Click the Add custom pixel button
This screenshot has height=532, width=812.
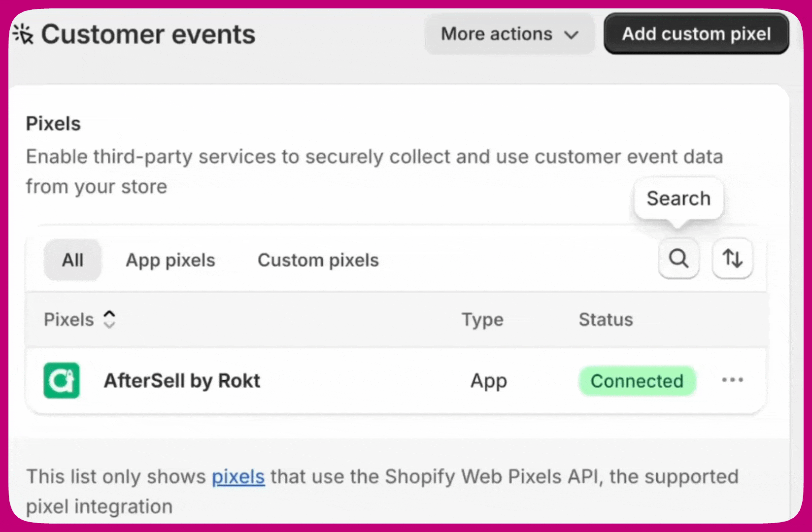tap(696, 34)
